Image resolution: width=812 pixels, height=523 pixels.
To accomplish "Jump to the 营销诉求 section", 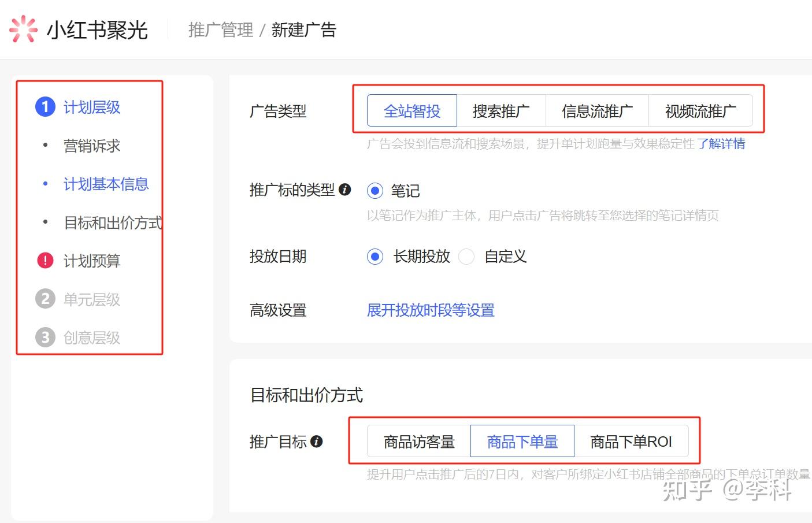I will tap(92, 146).
